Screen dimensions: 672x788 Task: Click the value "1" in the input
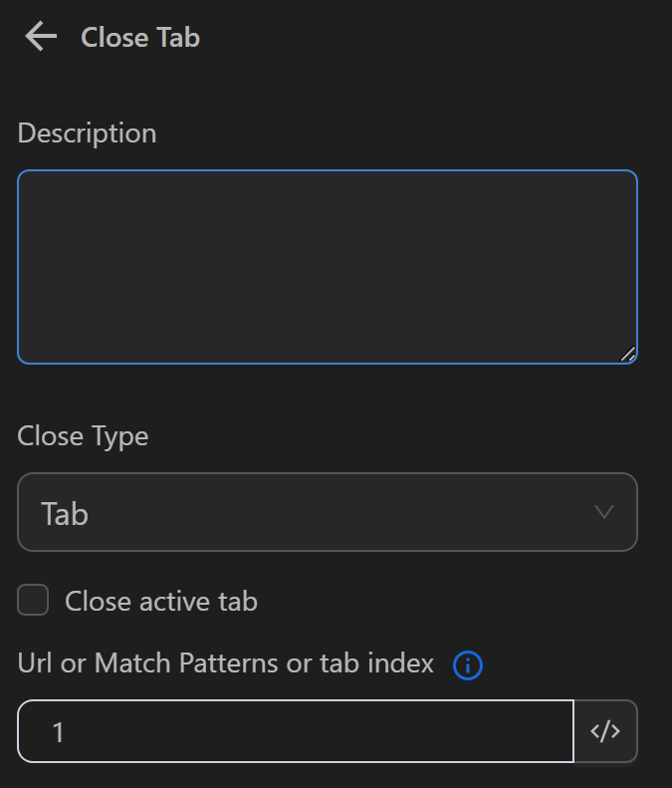click(x=58, y=733)
